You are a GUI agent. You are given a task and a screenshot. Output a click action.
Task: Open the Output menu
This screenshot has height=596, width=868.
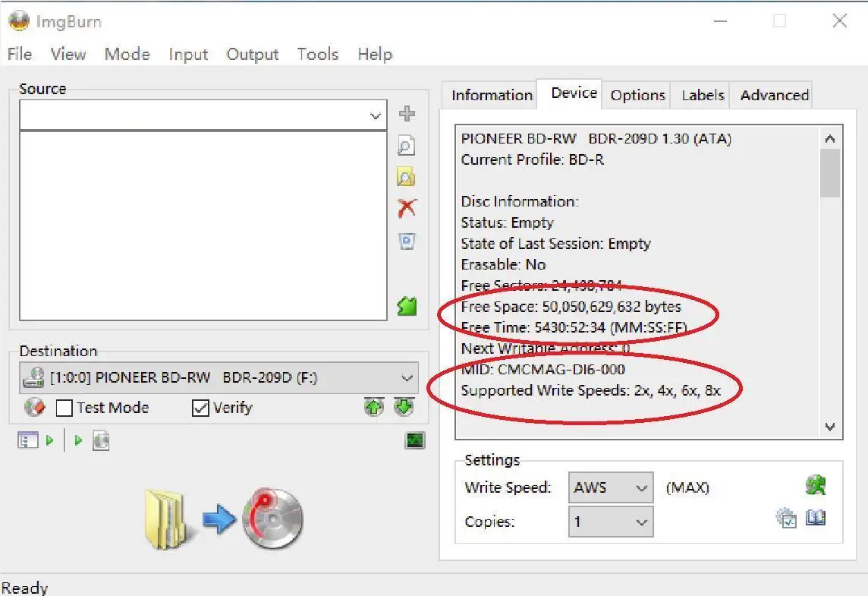(x=253, y=54)
